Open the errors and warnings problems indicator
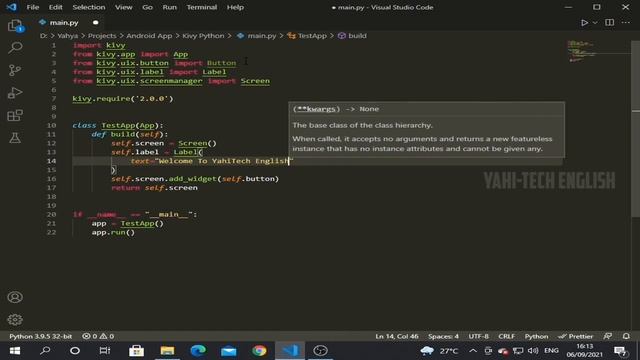Viewport: 640px width, 360px height. tap(98, 336)
